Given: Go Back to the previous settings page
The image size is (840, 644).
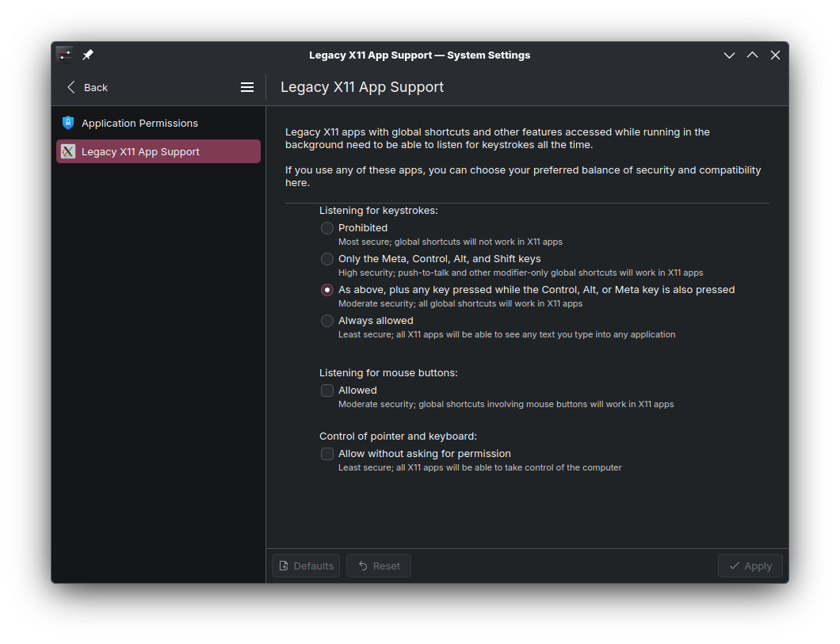Looking at the screenshot, I should tap(88, 87).
